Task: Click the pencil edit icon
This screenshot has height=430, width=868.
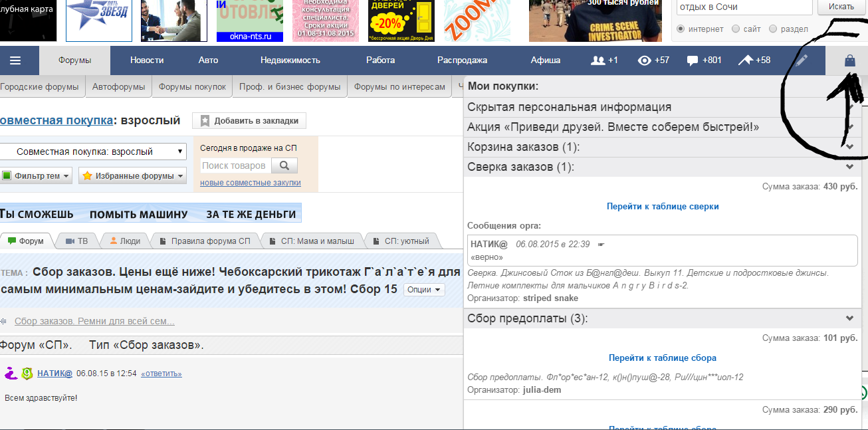Action: tap(802, 60)
